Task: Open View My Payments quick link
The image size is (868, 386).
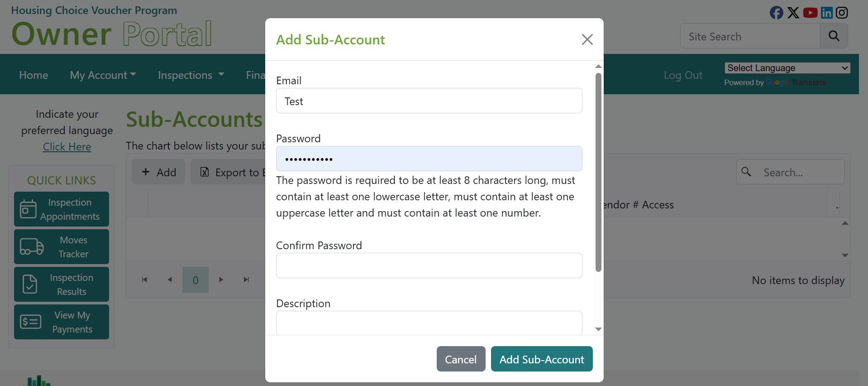Action: (x=62, y=322)
